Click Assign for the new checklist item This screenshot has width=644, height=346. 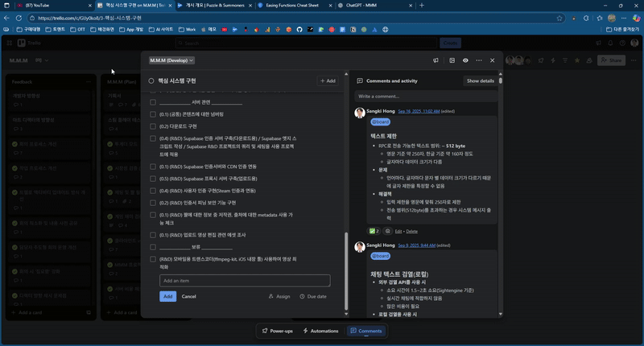click(x=279, y=296)
